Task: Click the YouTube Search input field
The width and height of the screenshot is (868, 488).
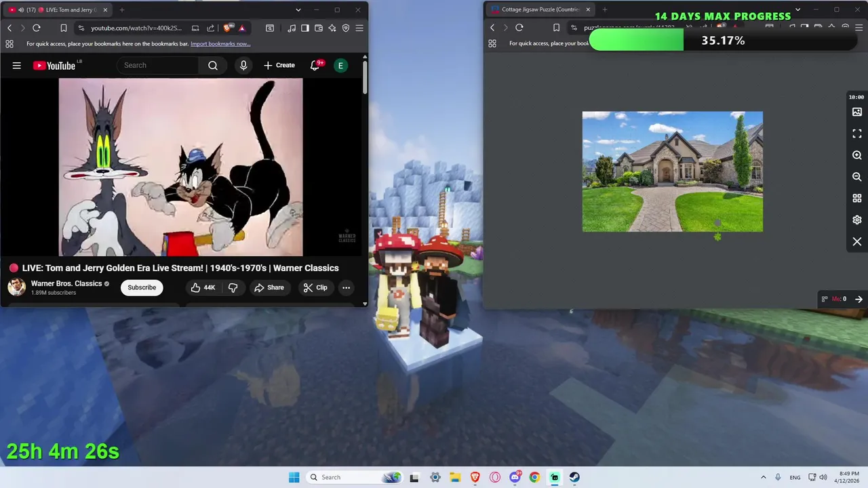Action: (x=158, y=65)
